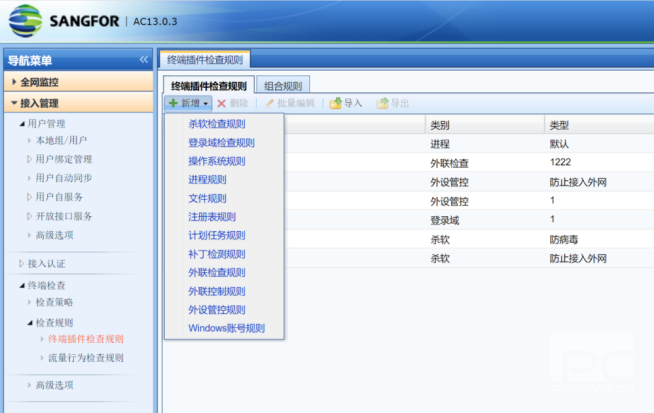Expand the 全网监控 section
654x413 pixels.
(78, 82)
